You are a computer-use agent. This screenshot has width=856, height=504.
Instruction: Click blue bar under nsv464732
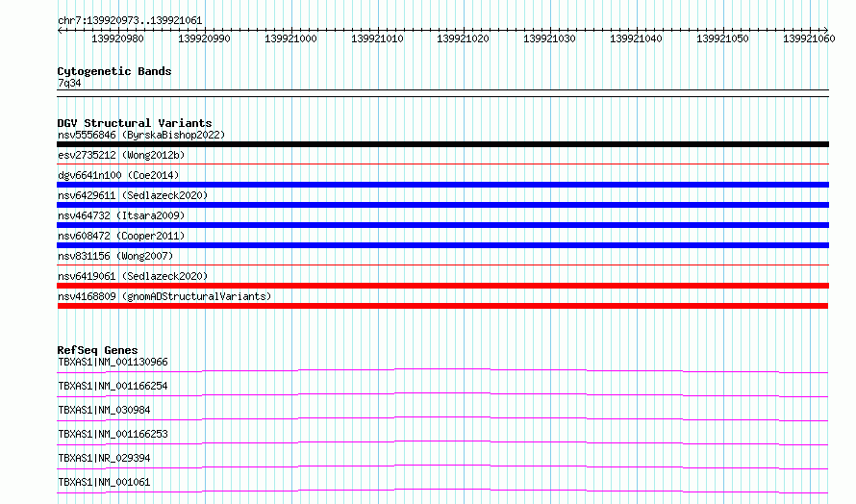[x=442, y=225]
